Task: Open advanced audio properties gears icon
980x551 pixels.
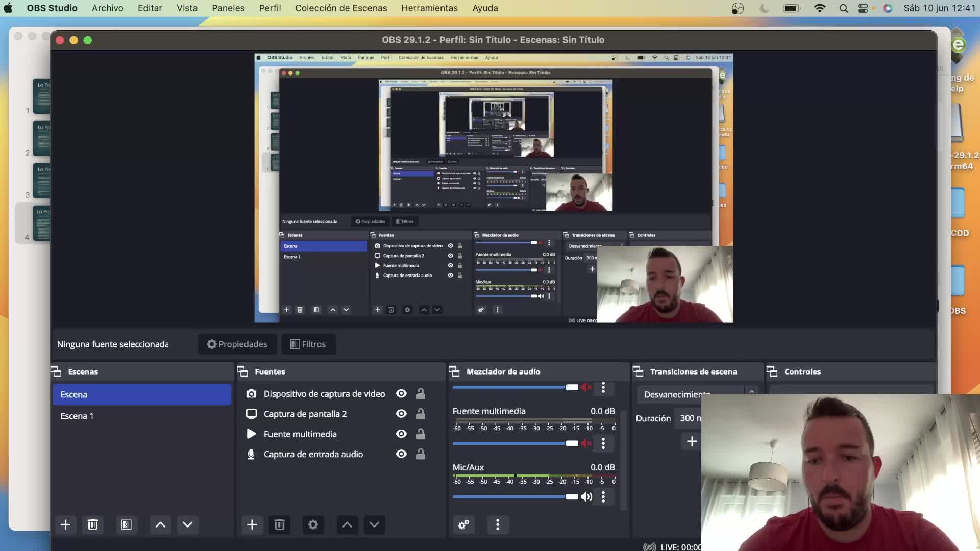Action: [463, 524]
